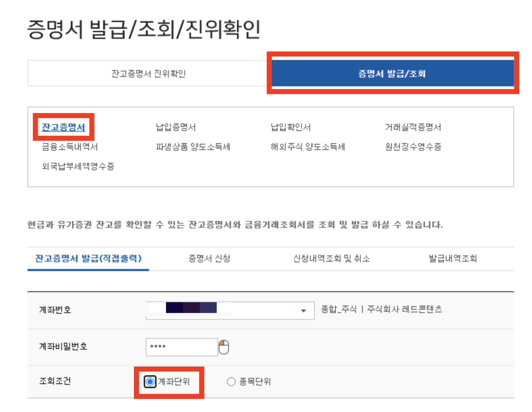The image size is (532, 412).
Task: Click the 계좌비밀번호 password input field
Action: [181, 346]
